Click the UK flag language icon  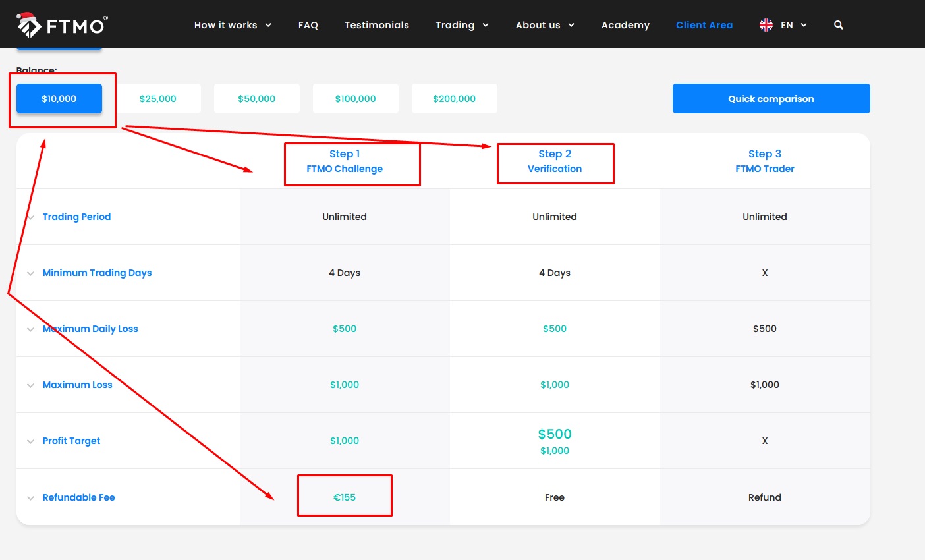coord(766,25)
